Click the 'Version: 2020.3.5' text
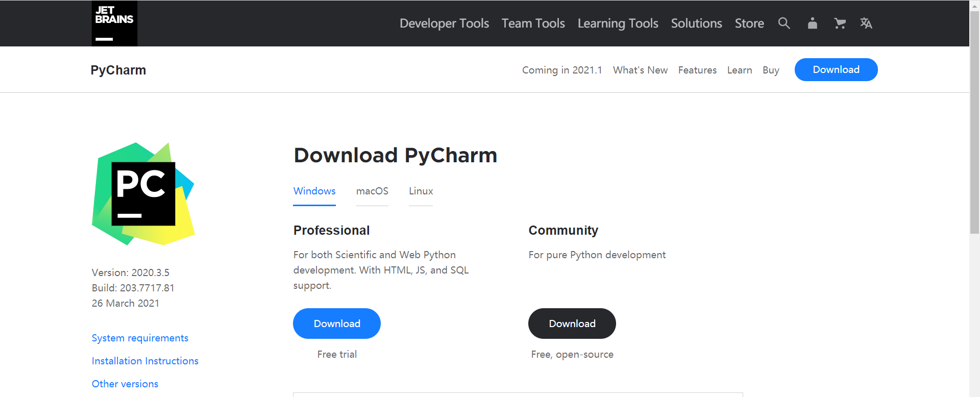 pyautogui.click(x=131, y=272)
